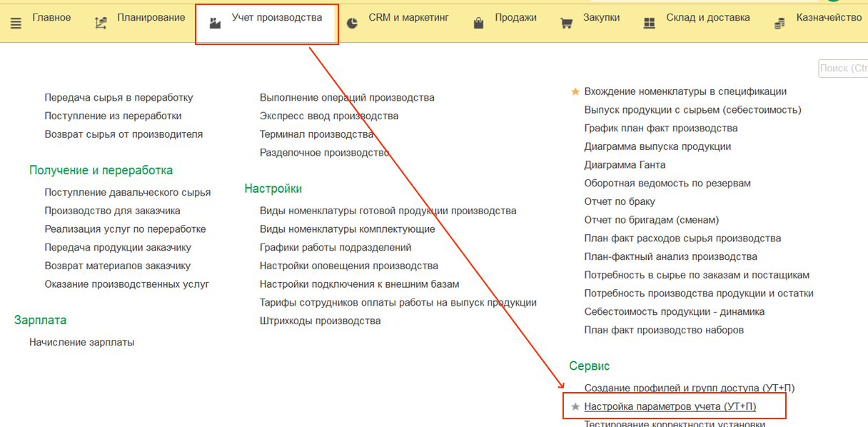Click in the Поиск search field
This screenshot has height=427, width=868.
(x=844, y=68)
